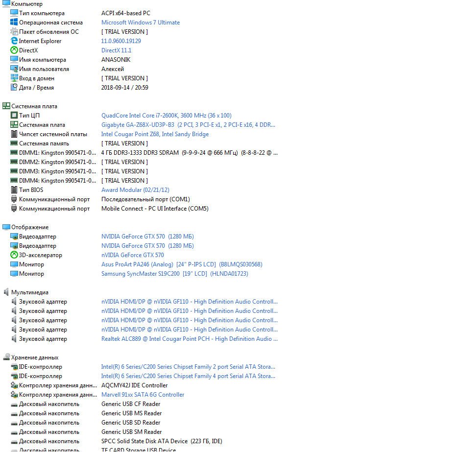This screenshot has height=452, width=476.
Task: Select the DIMM3: Kingston row label
Action: (x=57, y=171)
